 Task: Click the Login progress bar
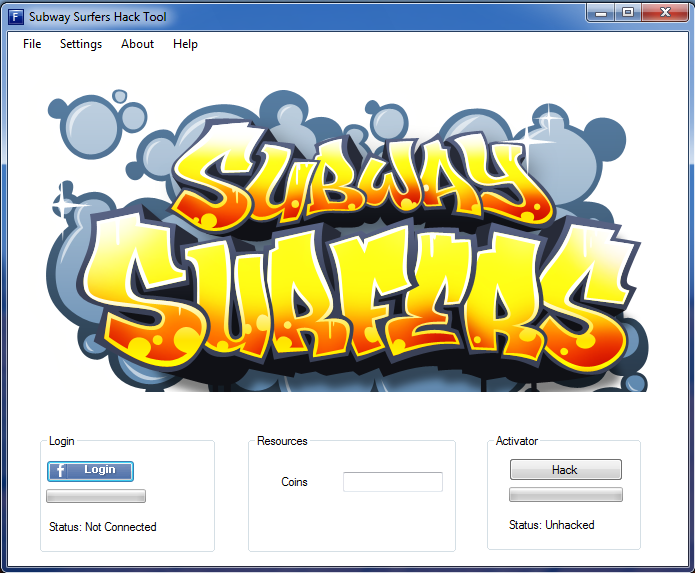tap(96, 496)
